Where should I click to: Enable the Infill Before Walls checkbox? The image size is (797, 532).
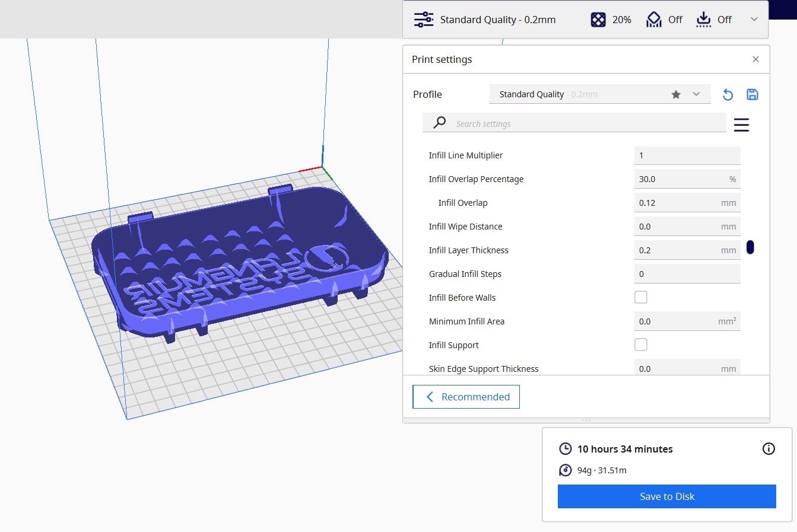point(641,297)
